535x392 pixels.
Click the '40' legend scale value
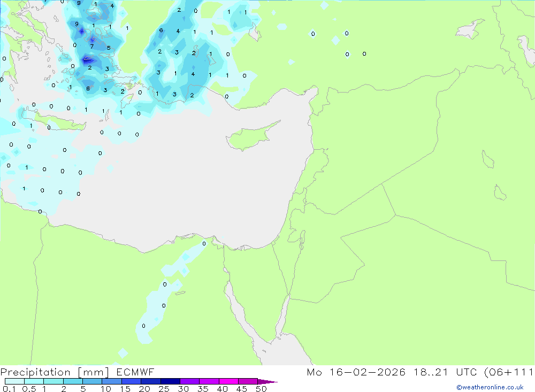[x=222, y=389]
